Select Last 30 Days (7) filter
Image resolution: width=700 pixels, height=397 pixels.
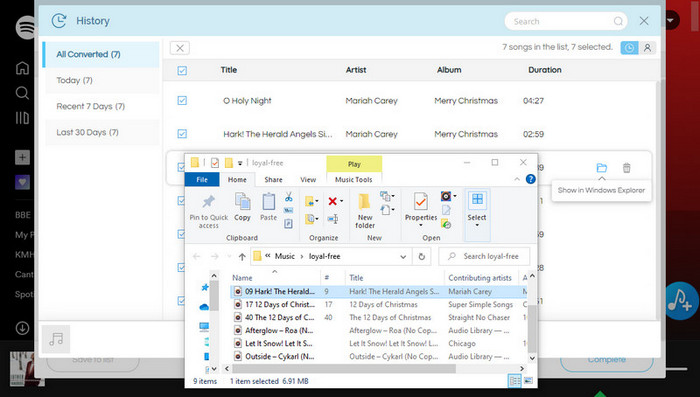[102, 132]
